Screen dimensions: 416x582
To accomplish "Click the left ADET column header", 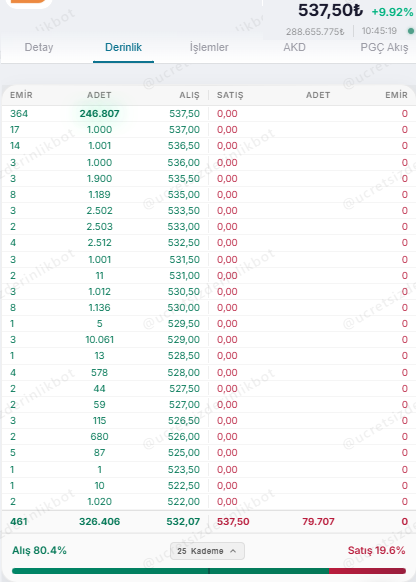I will [99, 95].
